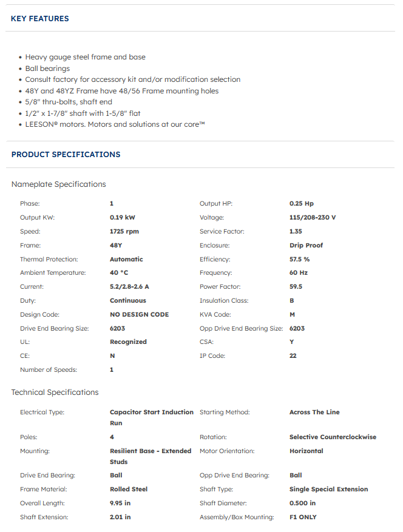This screenshot has height=532, width=403.
Task: Click the KEY FEATURES section heading
Action: (40, 19)
